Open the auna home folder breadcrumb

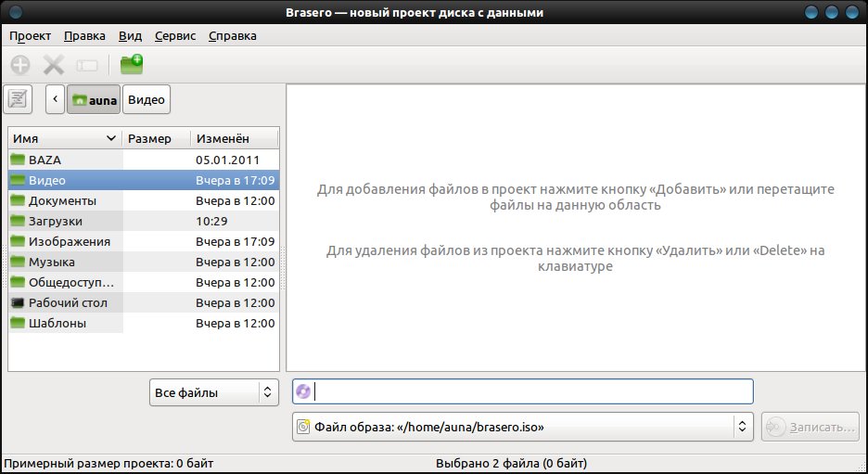[94, 99]
